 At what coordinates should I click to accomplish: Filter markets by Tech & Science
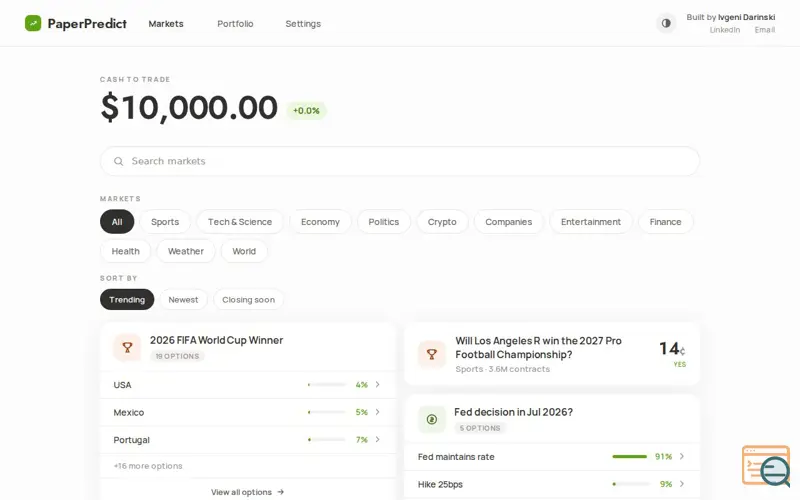click(x=240, y=222)
